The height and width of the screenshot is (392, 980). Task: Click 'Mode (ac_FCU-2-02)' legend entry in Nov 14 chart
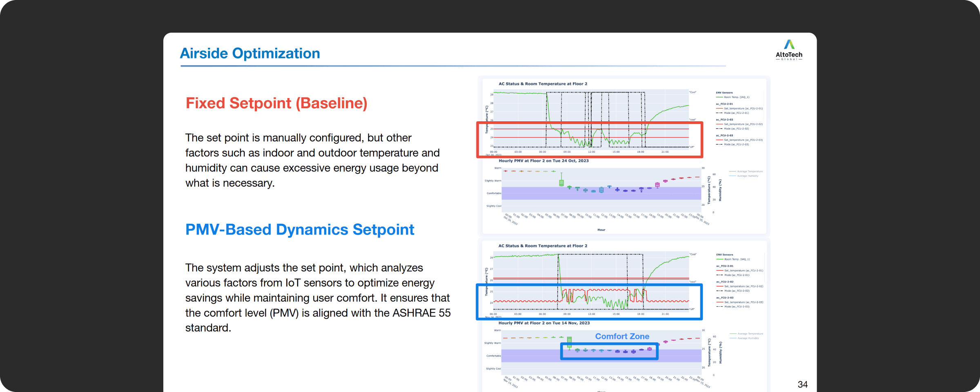click(x=733, y=291)
